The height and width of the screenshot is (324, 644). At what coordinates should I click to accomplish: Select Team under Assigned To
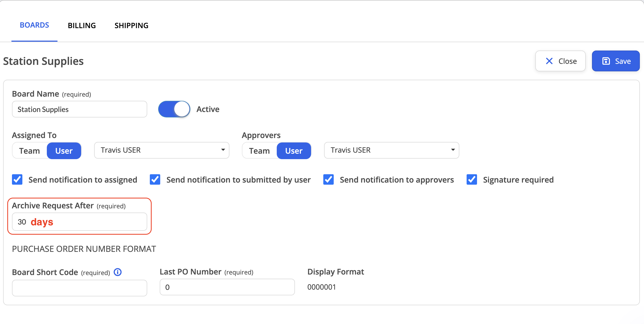[x=30, y=151]
